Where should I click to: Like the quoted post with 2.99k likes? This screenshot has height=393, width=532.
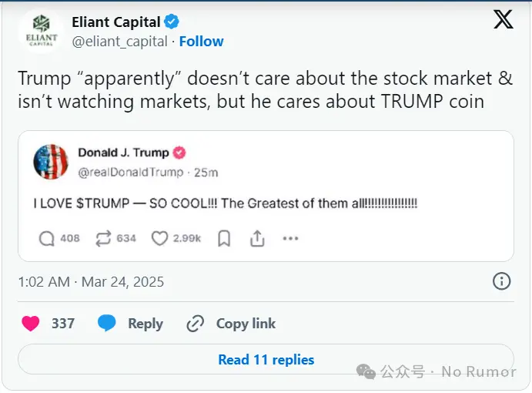pyautogui.click(x=159, y=239)
